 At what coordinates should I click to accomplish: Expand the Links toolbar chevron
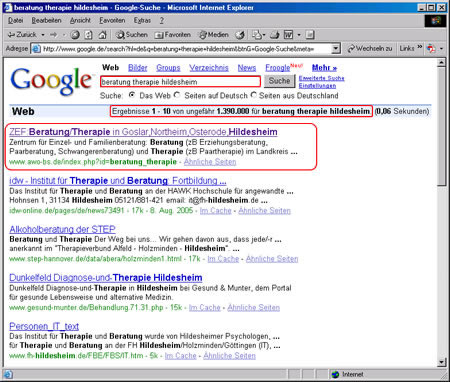419,47
